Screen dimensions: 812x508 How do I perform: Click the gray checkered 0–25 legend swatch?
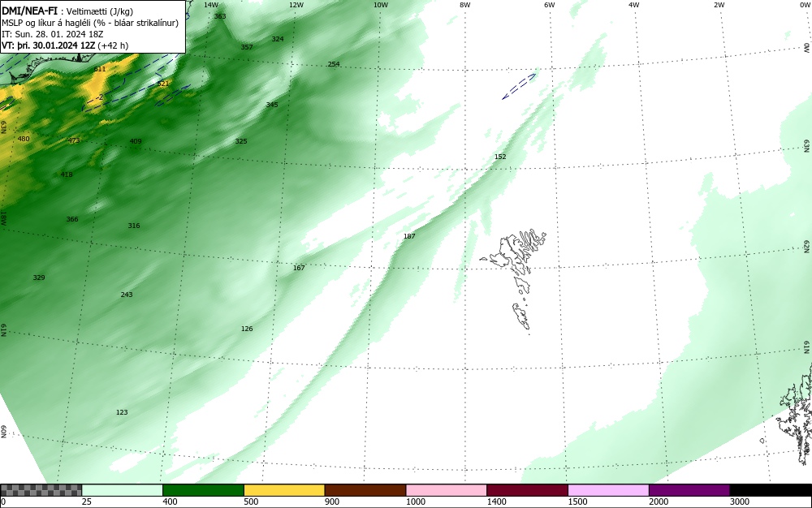tap(41, 490)
